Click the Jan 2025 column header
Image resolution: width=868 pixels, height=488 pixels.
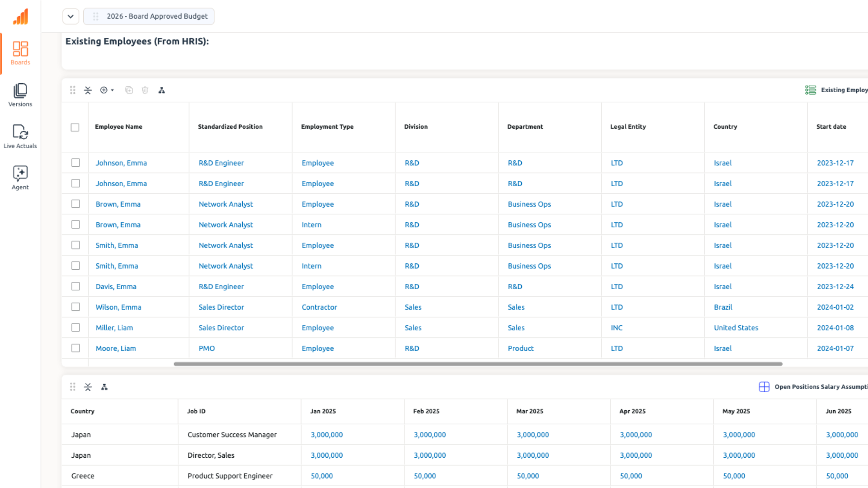[x=323, y=411]
